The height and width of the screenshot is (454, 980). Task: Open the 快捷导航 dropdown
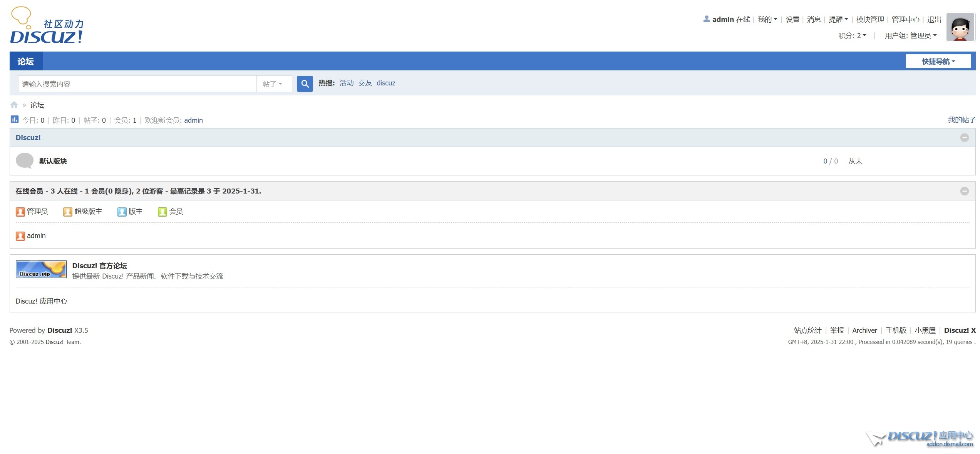(938, 62)
